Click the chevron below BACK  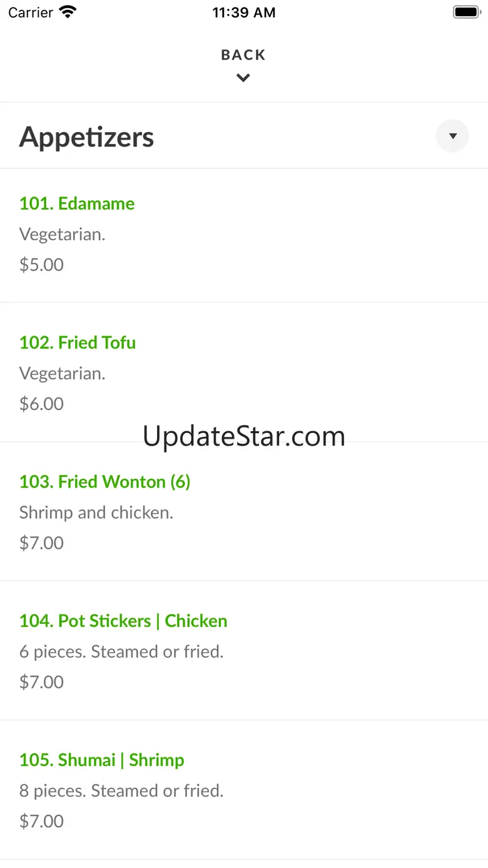(243, 78)
